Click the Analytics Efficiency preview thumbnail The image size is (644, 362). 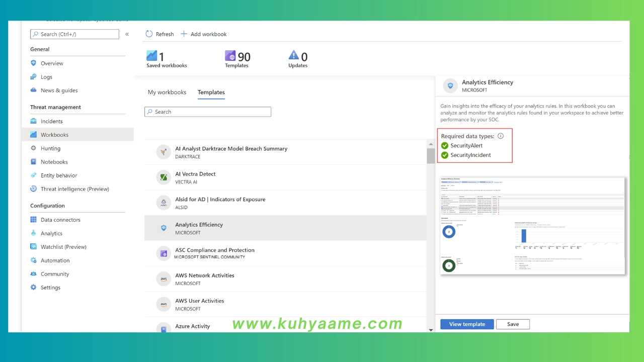point(532,226)
